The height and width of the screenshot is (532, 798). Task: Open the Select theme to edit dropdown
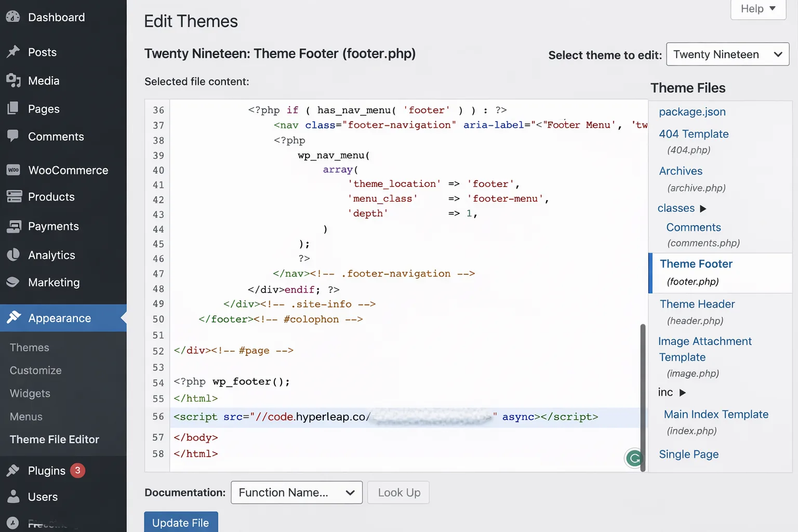[x=727, y=54]
